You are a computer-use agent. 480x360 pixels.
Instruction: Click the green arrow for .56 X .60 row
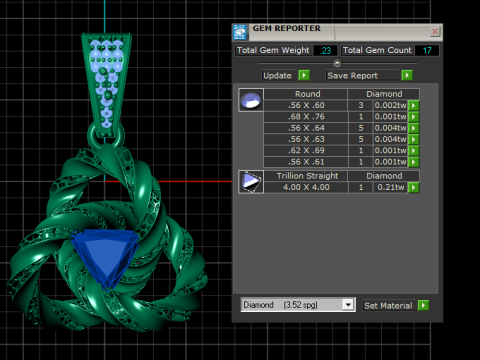(x=413, y=105)
